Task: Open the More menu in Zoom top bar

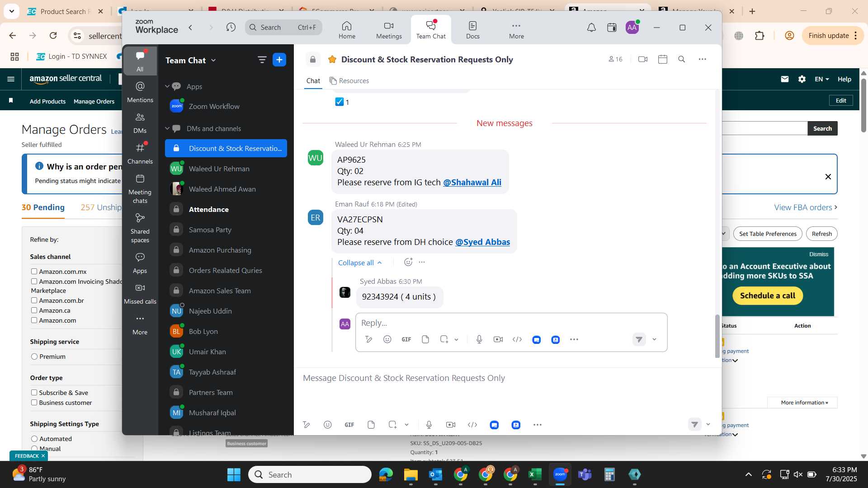Action: click(x=516, y=30)
